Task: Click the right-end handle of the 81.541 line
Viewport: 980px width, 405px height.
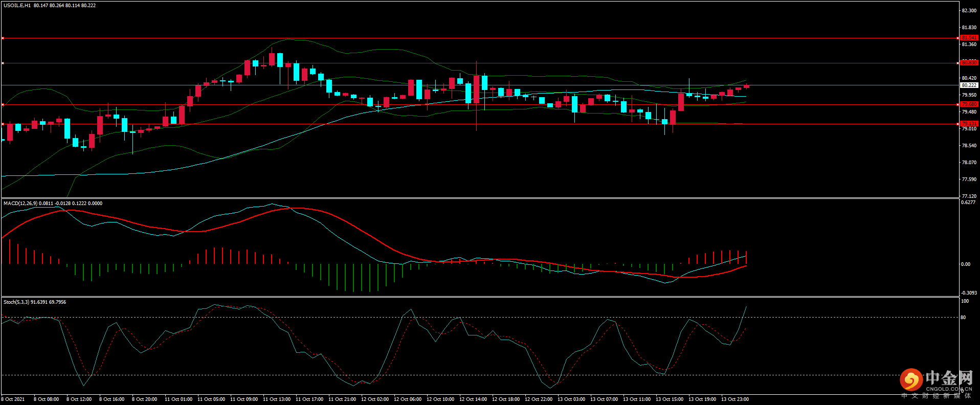Action: (x=957, y=38)
